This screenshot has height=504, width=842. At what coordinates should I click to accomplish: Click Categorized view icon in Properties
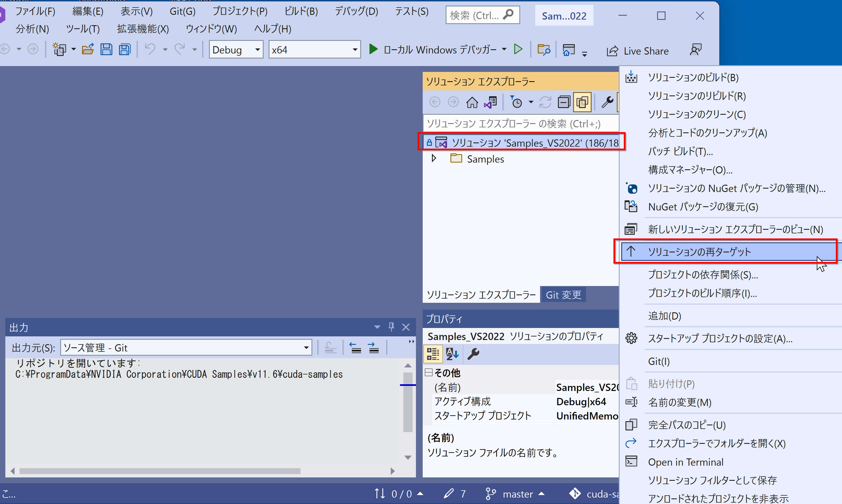[x=433, y=354]
